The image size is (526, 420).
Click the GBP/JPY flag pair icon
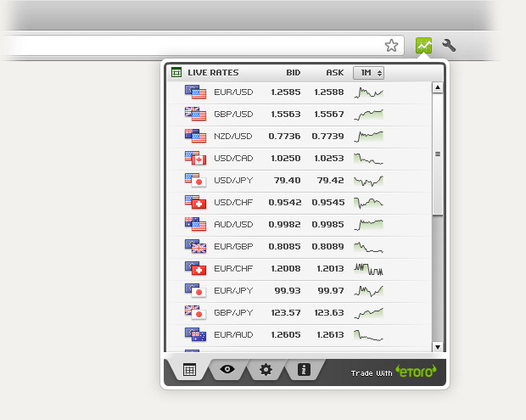(x=196, y=312)
